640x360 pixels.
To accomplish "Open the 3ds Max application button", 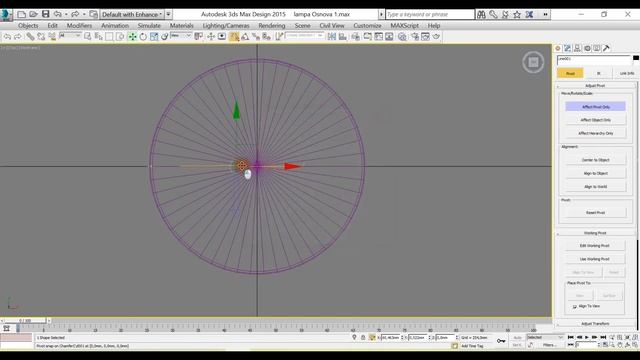I will pyautogui.click(x=6, y=14).
